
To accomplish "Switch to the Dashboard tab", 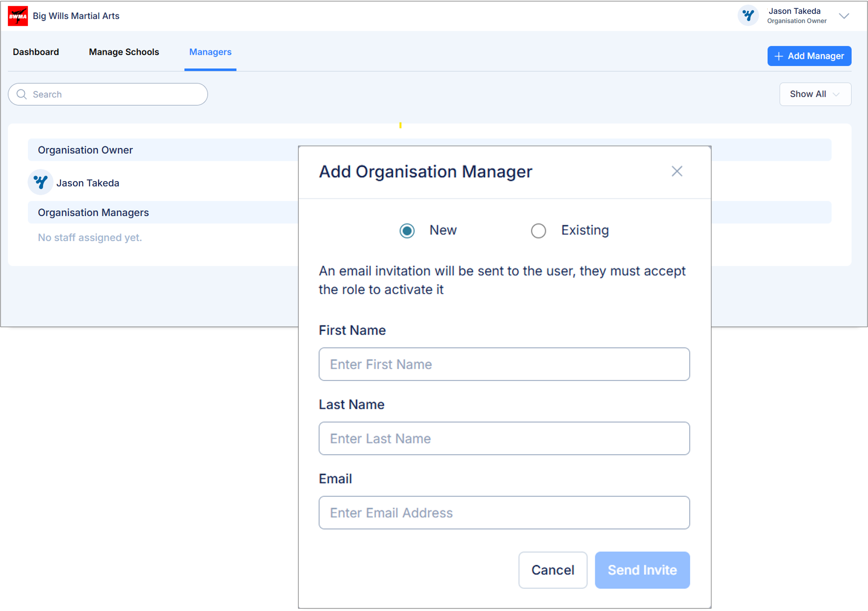I will (x=36, y=52).
